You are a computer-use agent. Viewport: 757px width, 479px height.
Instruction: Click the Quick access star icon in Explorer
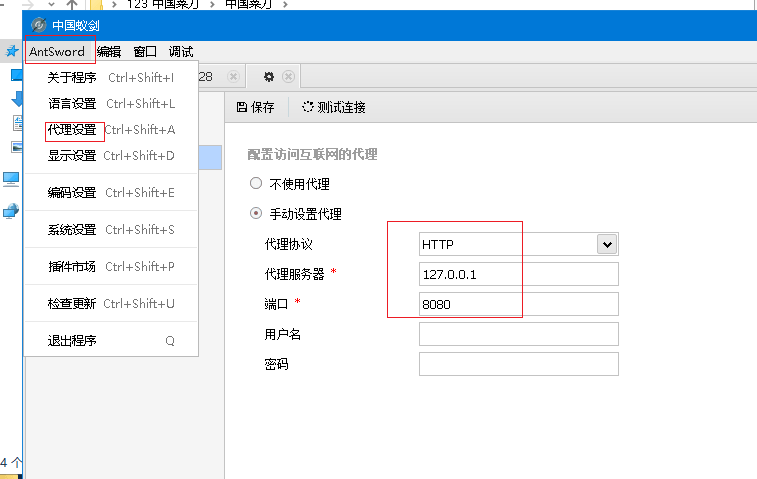[12, 50]
